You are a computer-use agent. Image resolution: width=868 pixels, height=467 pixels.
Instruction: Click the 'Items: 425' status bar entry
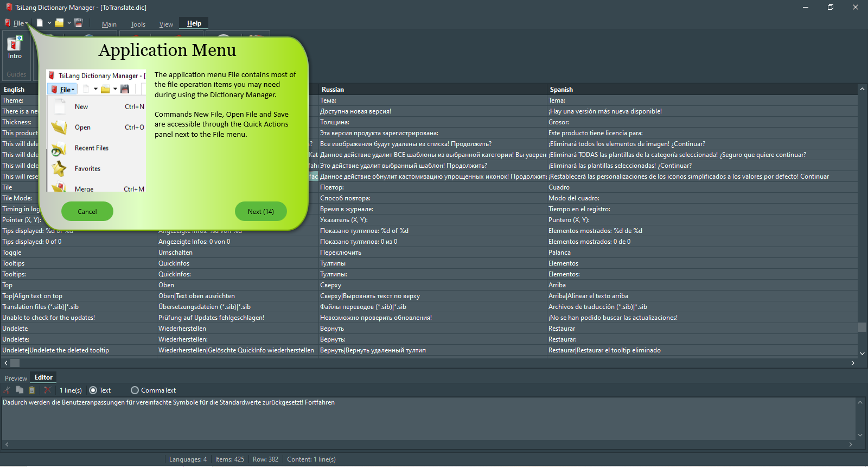229,459
